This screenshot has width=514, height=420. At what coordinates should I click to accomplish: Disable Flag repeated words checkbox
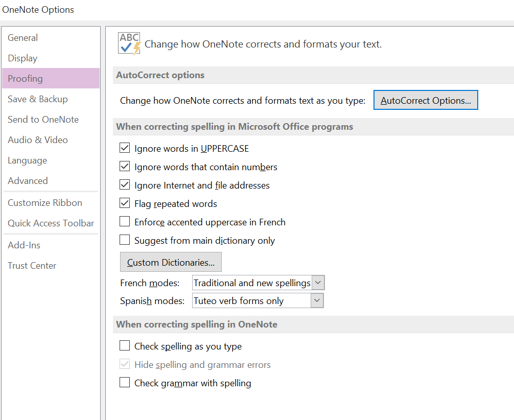(x=125, y=203)
